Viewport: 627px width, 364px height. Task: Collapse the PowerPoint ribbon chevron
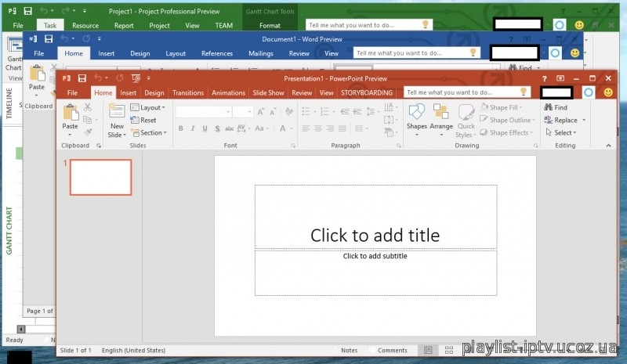coord(609,146)
